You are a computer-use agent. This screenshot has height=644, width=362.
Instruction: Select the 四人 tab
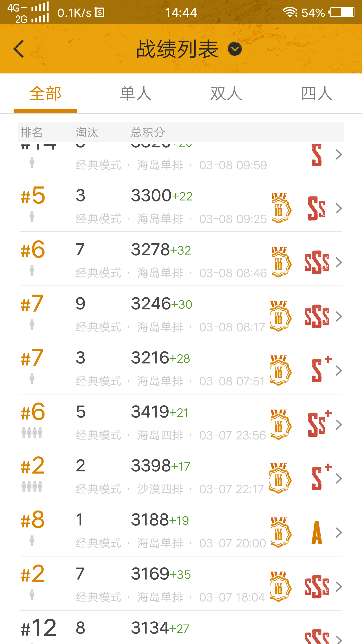tap(317, 94)
